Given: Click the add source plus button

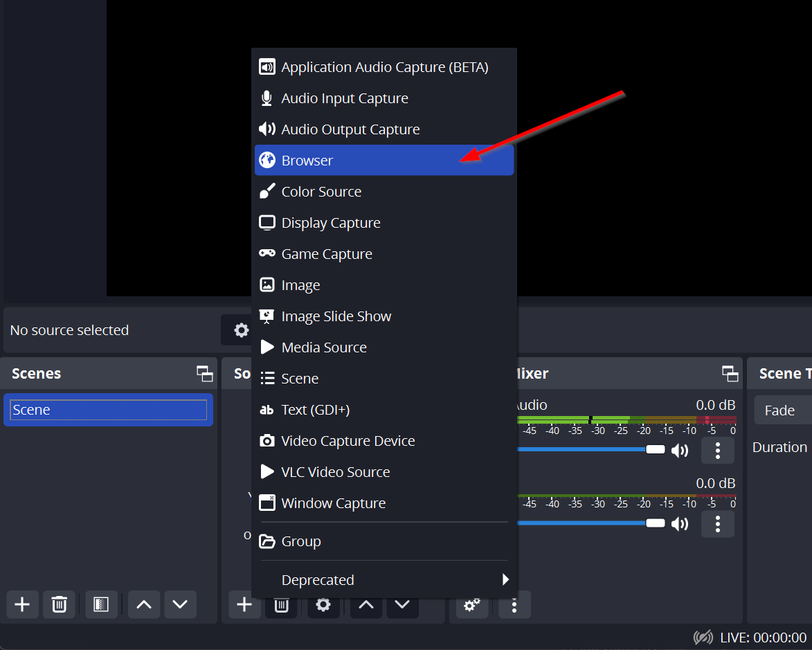Looking at the screenshot, I should pos(244,605).
